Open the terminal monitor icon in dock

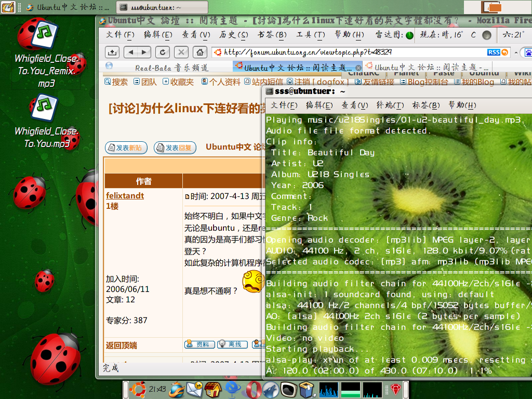tap(288, 390)
